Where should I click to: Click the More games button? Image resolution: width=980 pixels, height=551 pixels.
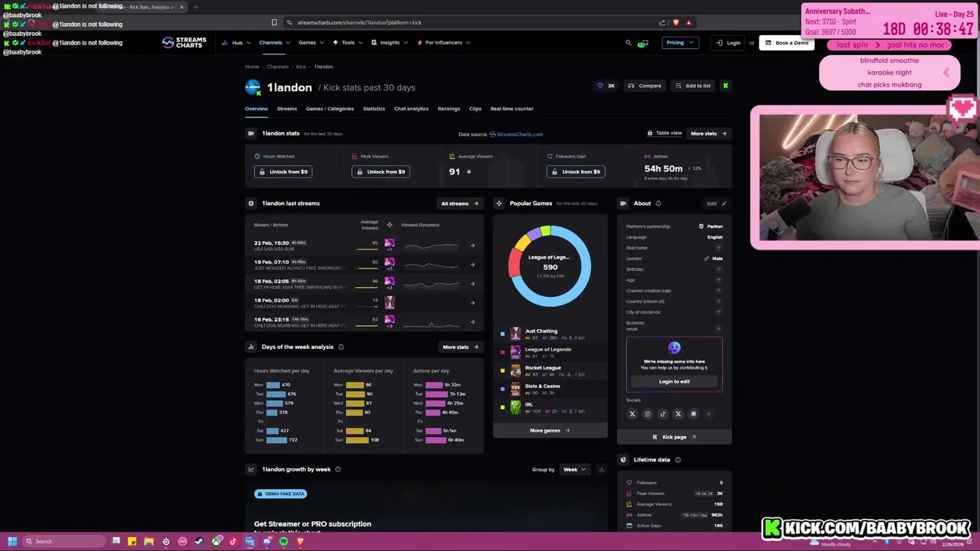(x=550, y=430)
